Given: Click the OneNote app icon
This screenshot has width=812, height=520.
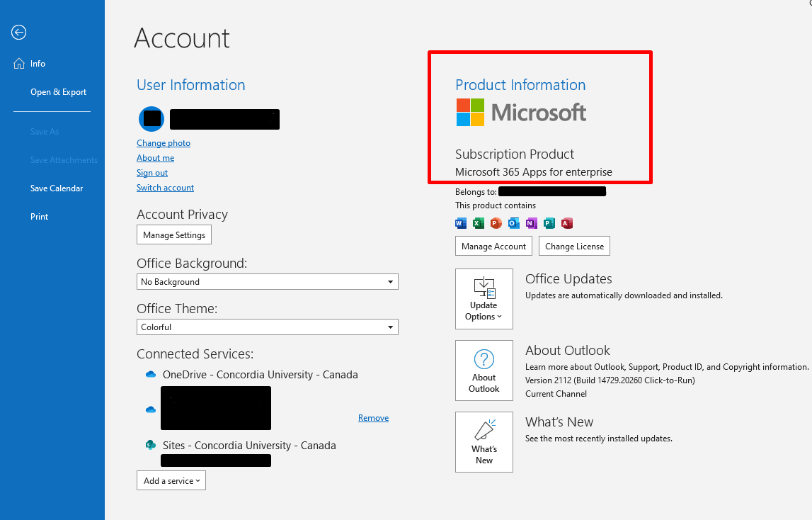Looking at the screenshot, I should pyautogui.click(x=532, y=223).
